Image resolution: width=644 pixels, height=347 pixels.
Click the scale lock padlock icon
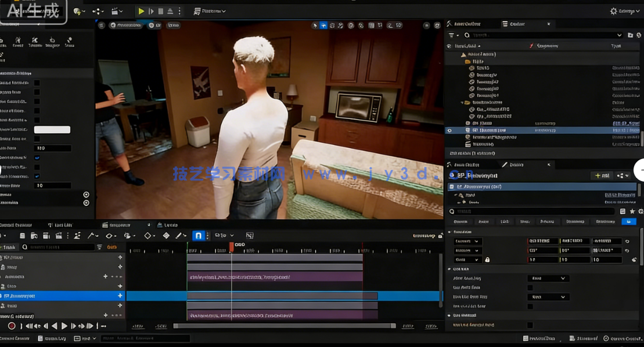487,260
